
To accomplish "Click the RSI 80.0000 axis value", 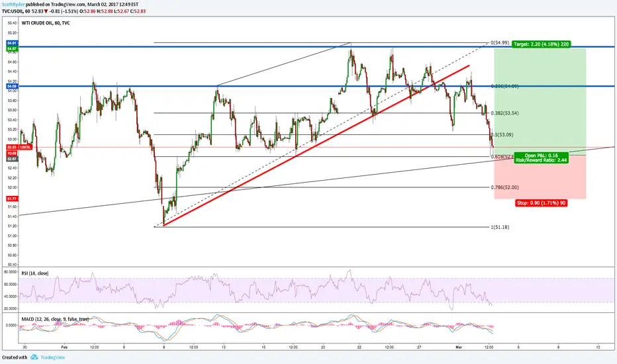I will pos(10,272).
